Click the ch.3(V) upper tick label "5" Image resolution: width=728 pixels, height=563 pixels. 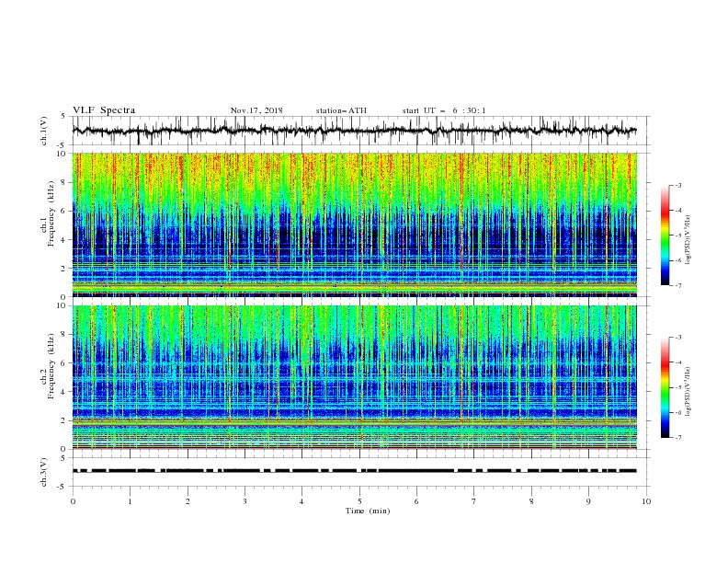(64, 458)
